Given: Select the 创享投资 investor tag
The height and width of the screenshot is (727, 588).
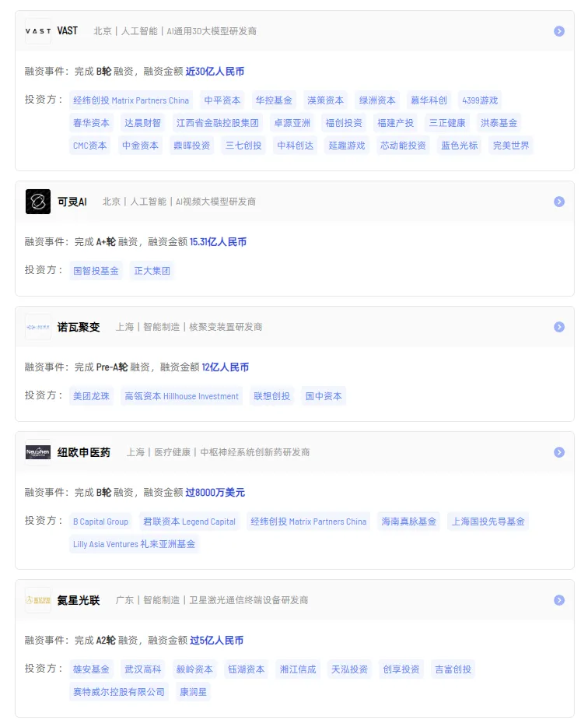Looking at the screenshot, I should tap(401, 669).
